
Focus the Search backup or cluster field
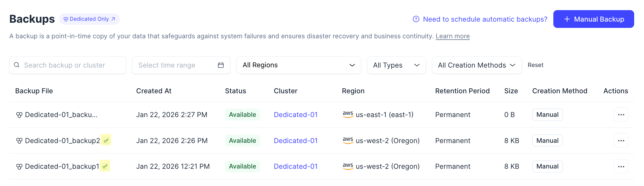point(71,65)
